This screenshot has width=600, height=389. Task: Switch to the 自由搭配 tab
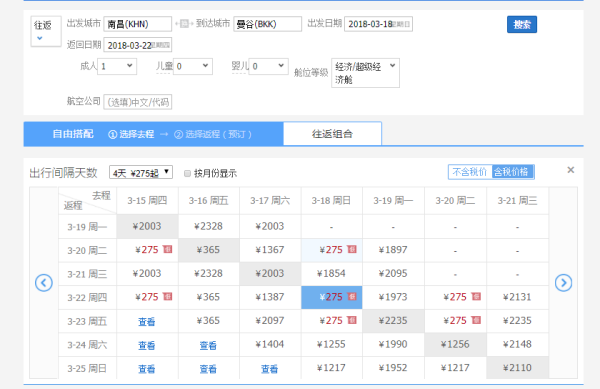[73, 134]
